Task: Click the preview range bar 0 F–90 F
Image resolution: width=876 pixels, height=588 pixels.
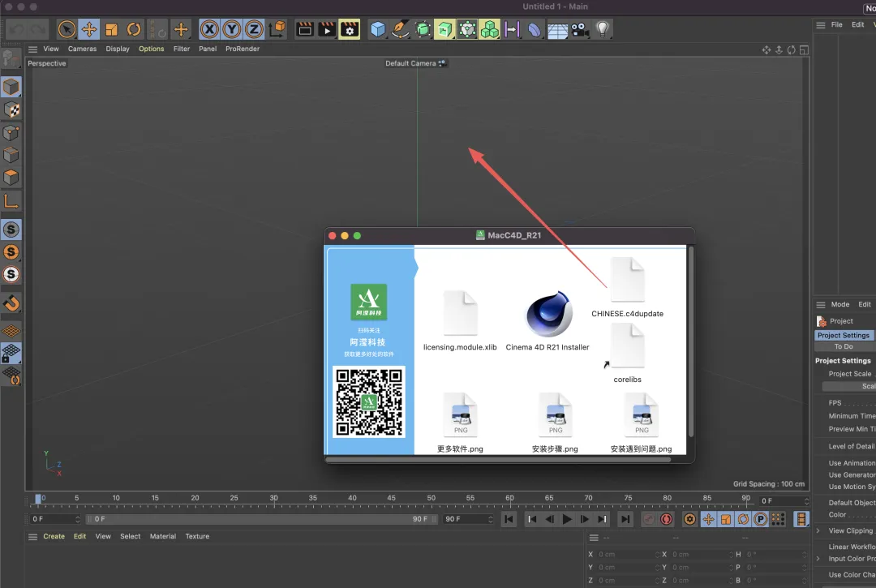Action: (261, 519)
